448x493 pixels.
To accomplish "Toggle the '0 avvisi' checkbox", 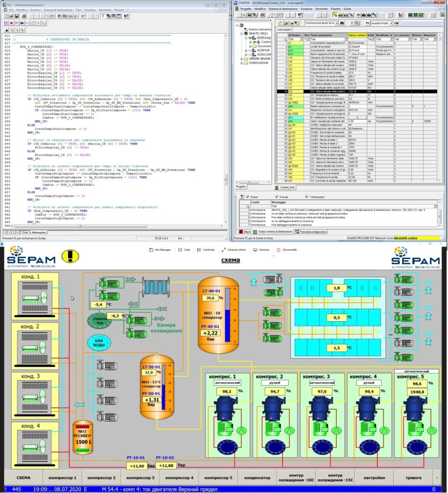I will coord(276,197).
